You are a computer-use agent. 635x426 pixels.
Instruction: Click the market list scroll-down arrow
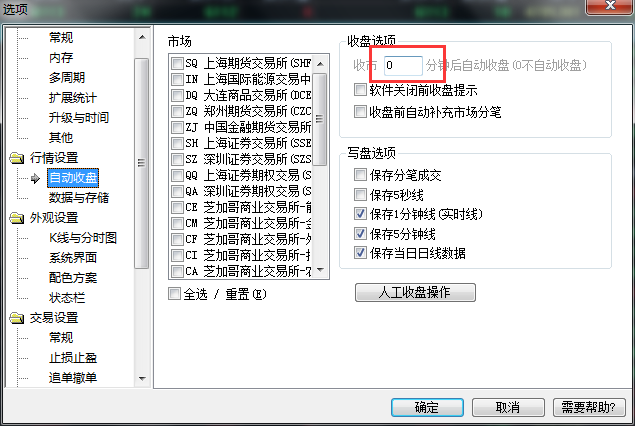(x=320, y=270)
